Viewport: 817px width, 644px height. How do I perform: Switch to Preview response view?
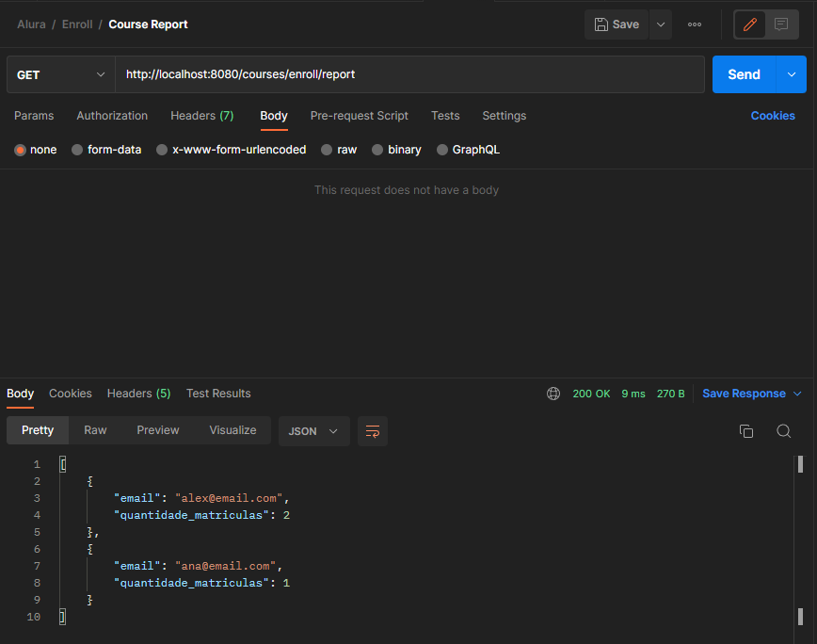[x=158, y=430]
